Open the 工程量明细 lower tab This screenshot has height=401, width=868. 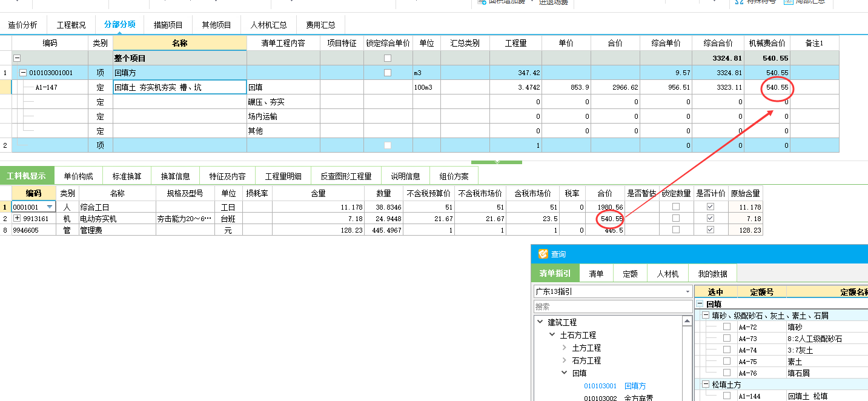(283, 176)
